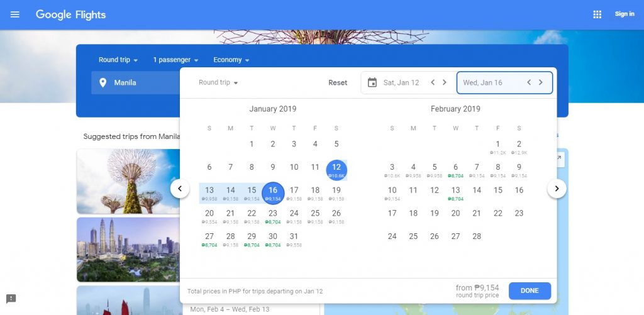Select February 14 in calendar

pyautogui.click(x=477, y=190)
